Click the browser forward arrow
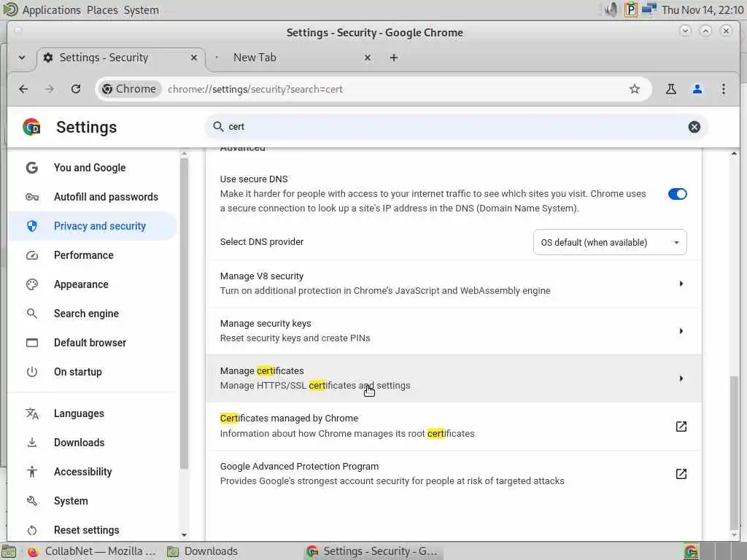The height and width of the screenshot is (560, 747). [x=50, y=89]
